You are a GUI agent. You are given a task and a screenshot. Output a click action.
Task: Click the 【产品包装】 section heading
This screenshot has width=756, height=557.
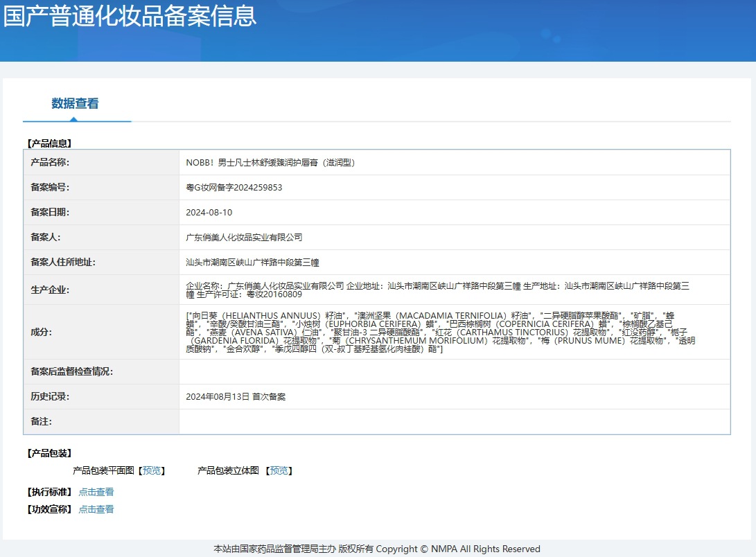point(50,453)
